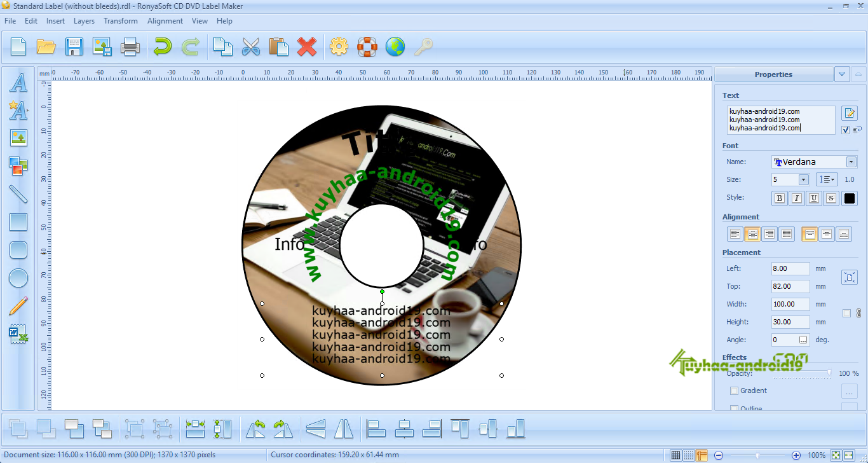Enable the Gradient effect checkbox
Screen dimensions: 868x463
coord(734,390)
